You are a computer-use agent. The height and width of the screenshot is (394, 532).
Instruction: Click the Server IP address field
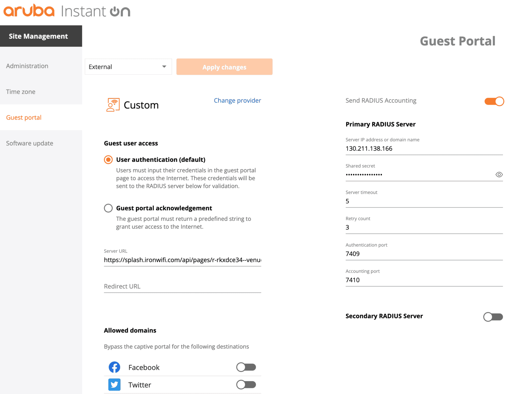[424, 149]
